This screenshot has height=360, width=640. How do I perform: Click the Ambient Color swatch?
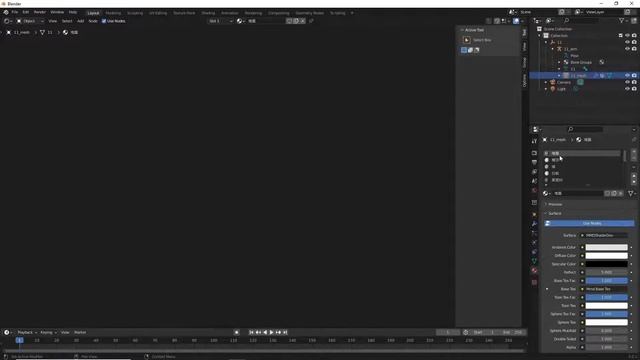(x=607, y=247)
